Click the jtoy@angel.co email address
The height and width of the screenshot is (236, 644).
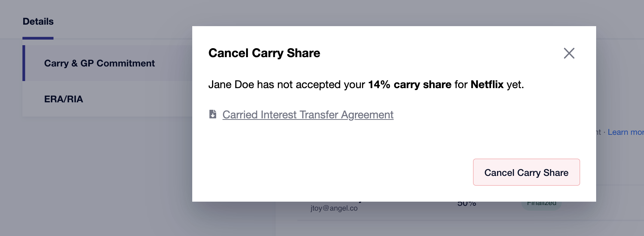pos(334,208)
